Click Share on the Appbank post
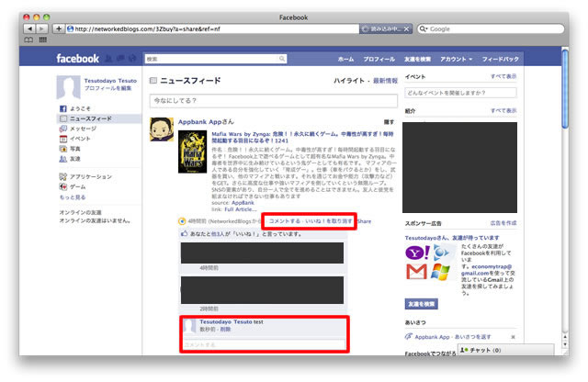This screenshot has width=588, height=382. (364, 221)
